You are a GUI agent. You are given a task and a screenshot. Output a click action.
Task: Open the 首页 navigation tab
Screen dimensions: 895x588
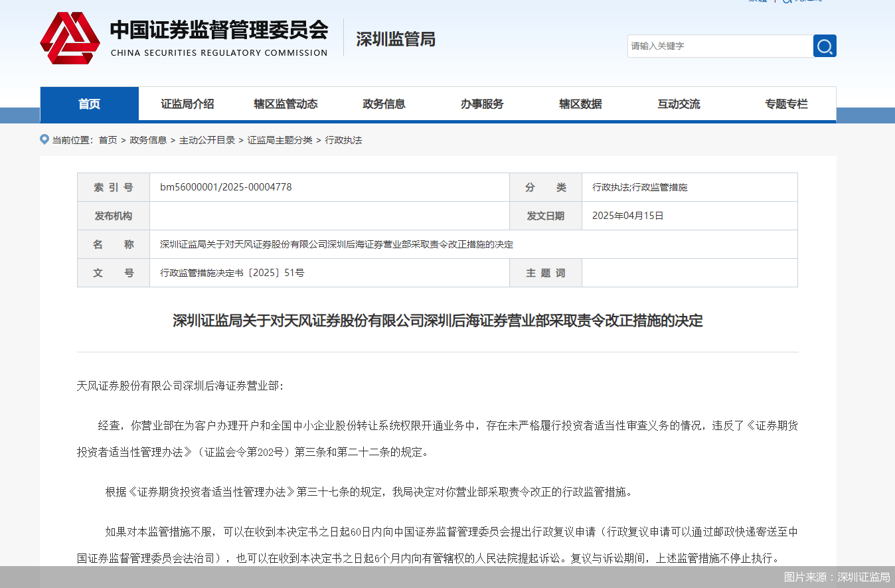(90, 104)
